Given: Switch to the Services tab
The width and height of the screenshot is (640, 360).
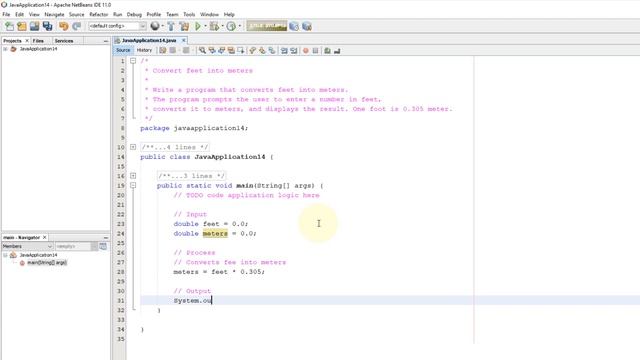Looking at the screenshot, I should tap(64, 41).
